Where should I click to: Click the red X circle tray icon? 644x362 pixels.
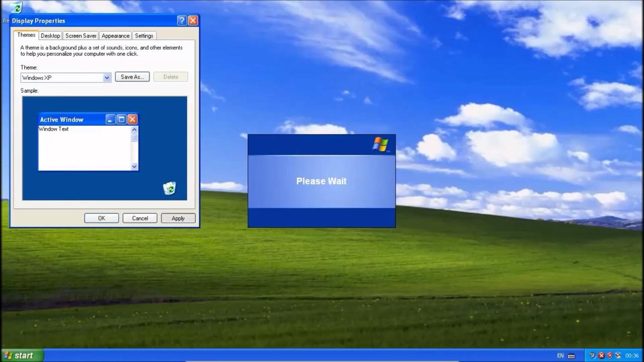click(601, 355)
